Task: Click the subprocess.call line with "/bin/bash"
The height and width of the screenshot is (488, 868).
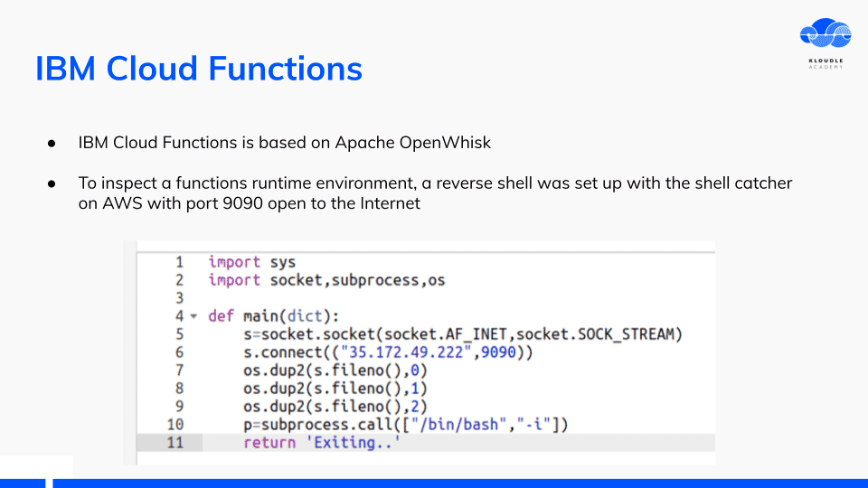Action: (406, 425)
